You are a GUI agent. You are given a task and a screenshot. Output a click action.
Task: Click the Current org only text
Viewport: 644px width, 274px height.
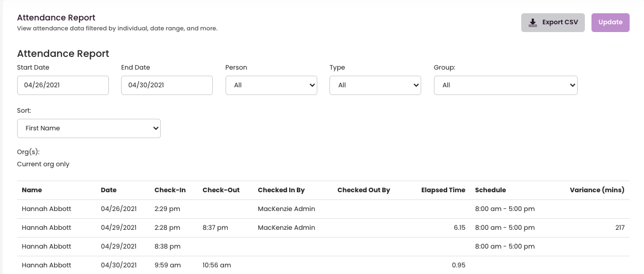43,164
